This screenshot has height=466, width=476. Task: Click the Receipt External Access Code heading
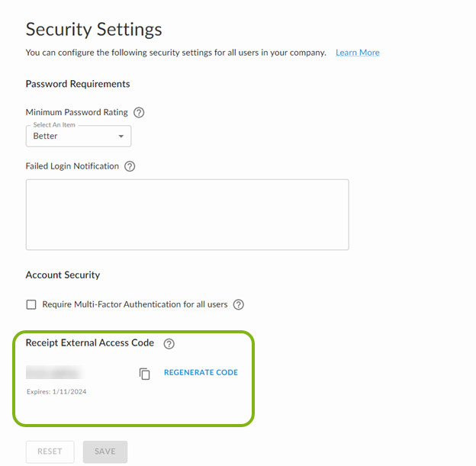click(x=90, y=343)
